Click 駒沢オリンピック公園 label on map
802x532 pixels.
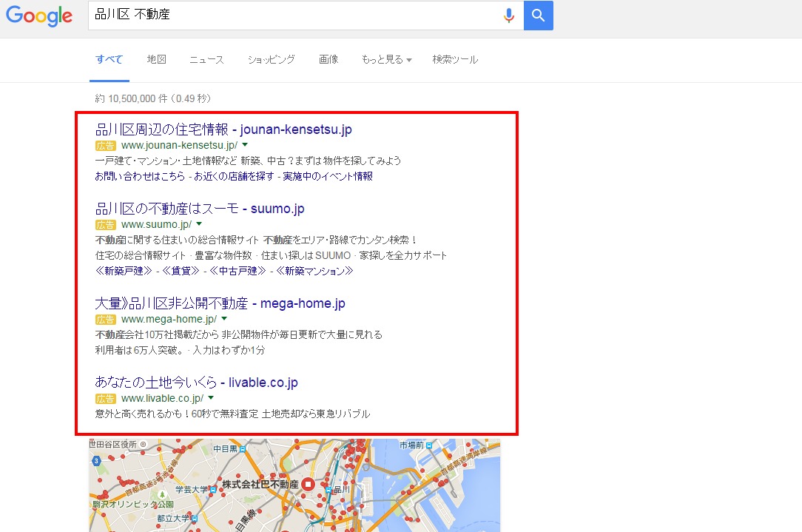133,504
